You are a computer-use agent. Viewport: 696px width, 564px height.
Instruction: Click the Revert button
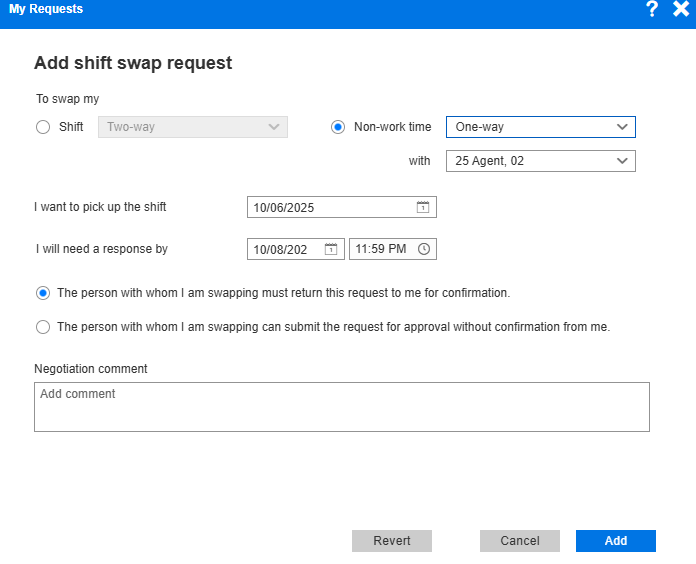(x=392, y=541)
